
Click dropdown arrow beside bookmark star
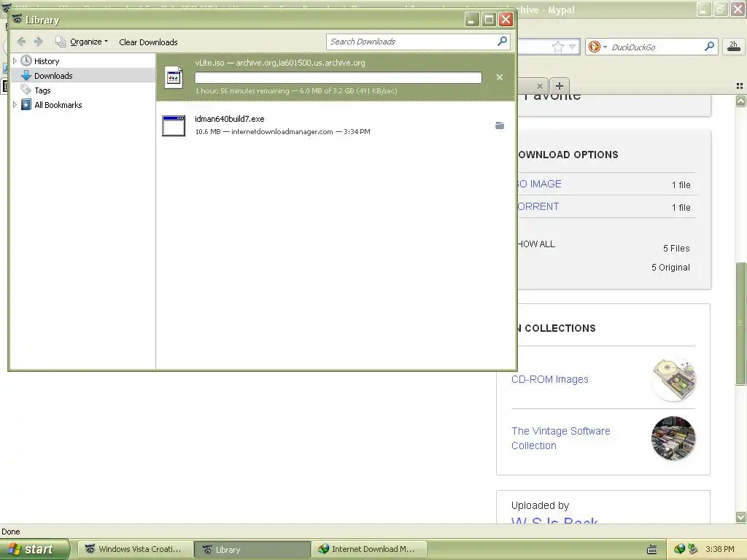(573, 47)
